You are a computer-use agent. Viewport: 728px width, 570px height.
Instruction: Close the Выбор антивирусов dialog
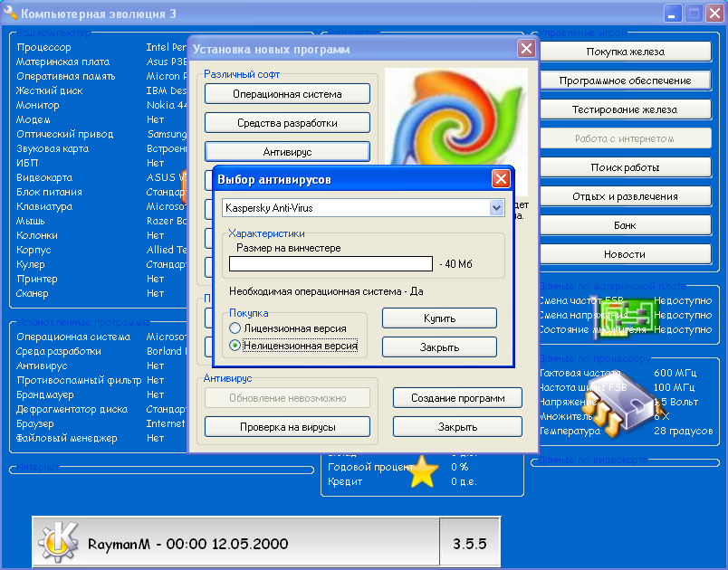coord(501,178)
